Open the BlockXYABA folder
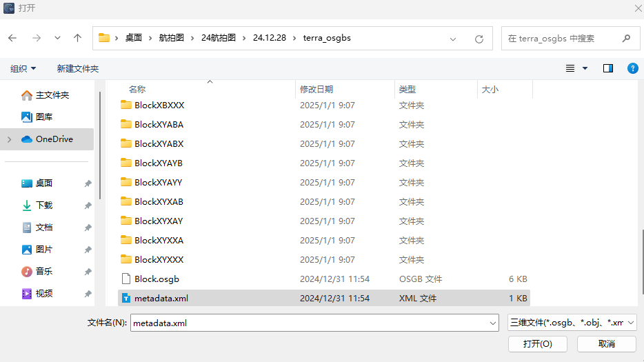The width and height of the screenshot is (644, 362). [x=159, y=125]
